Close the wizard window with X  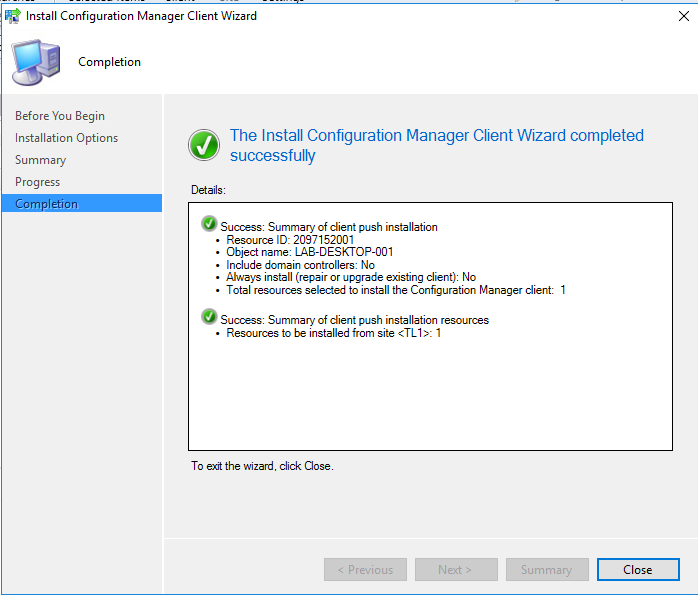click(684, 16)
